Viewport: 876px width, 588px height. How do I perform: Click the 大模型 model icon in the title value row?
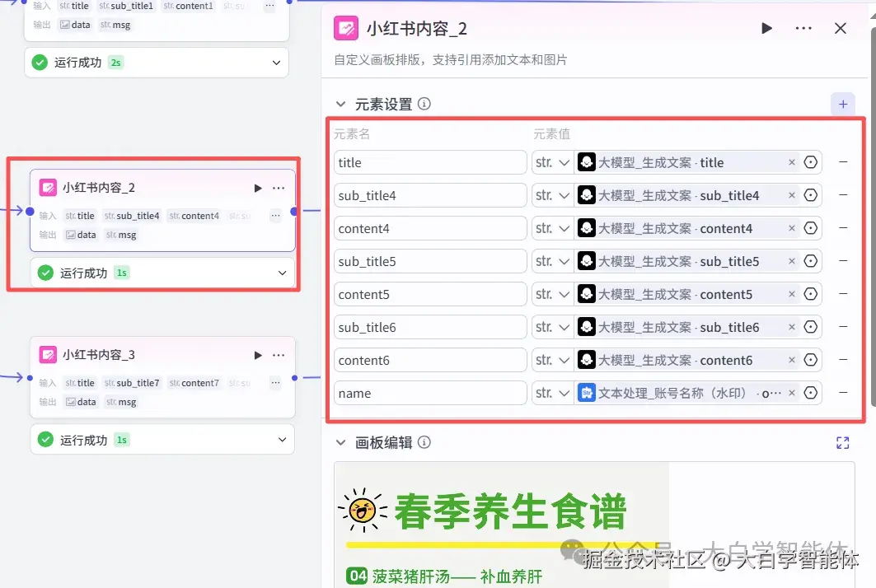586,162
